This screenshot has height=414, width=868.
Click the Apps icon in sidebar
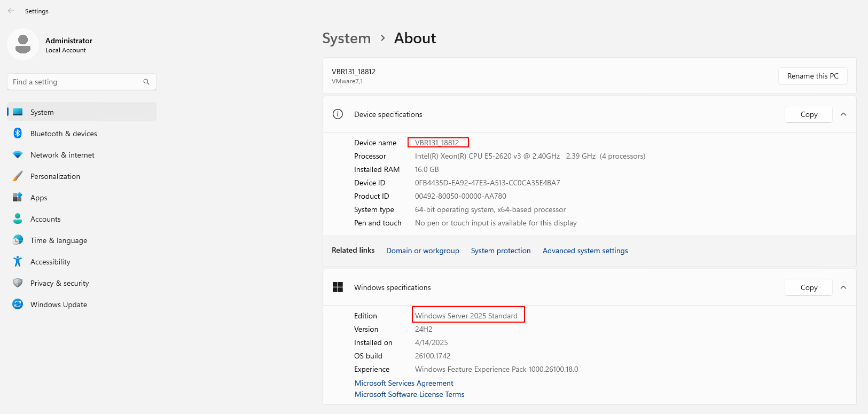(x=18, y=198)
